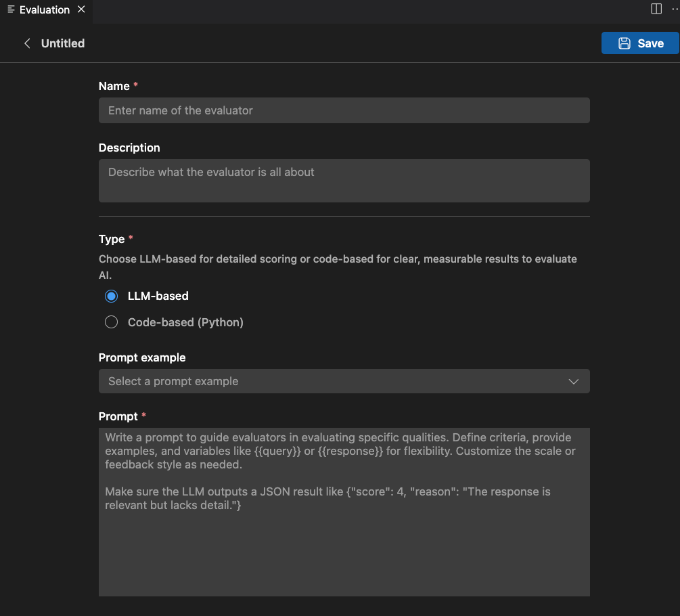
Task: Click the Prompt example dropdown chevron
Action: (x=574, y=381)
